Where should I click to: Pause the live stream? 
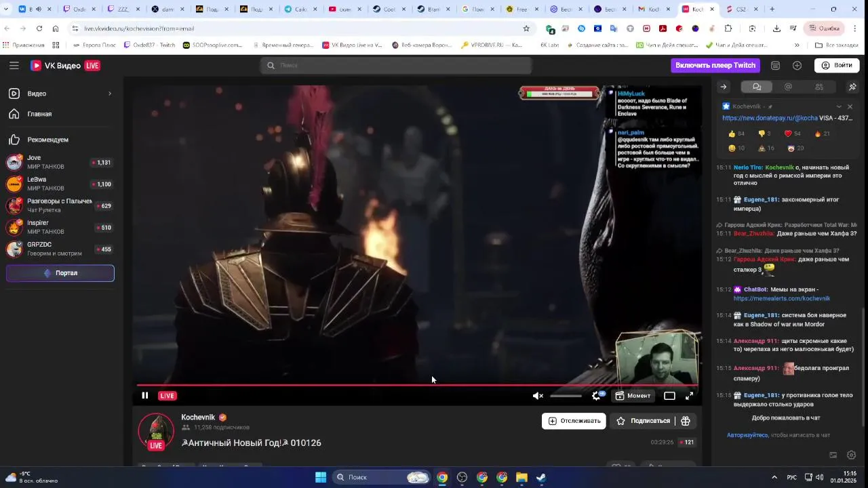click(x=144, y=396)
